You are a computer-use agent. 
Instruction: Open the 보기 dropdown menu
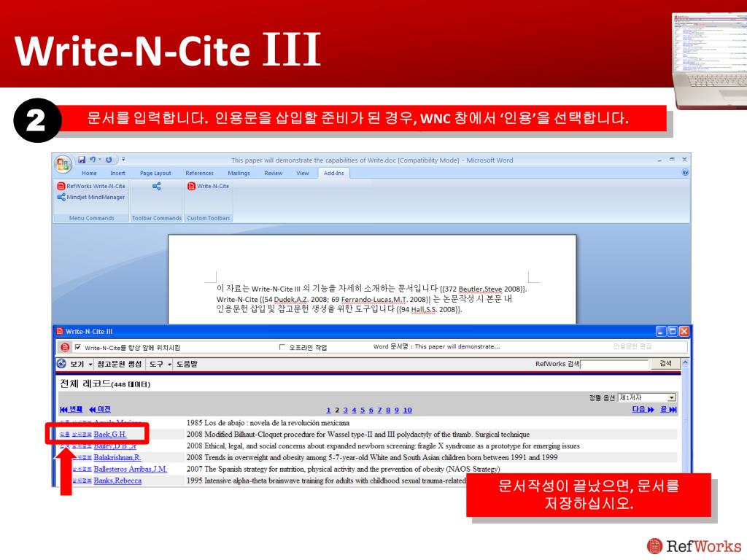[x=81, y=365]
